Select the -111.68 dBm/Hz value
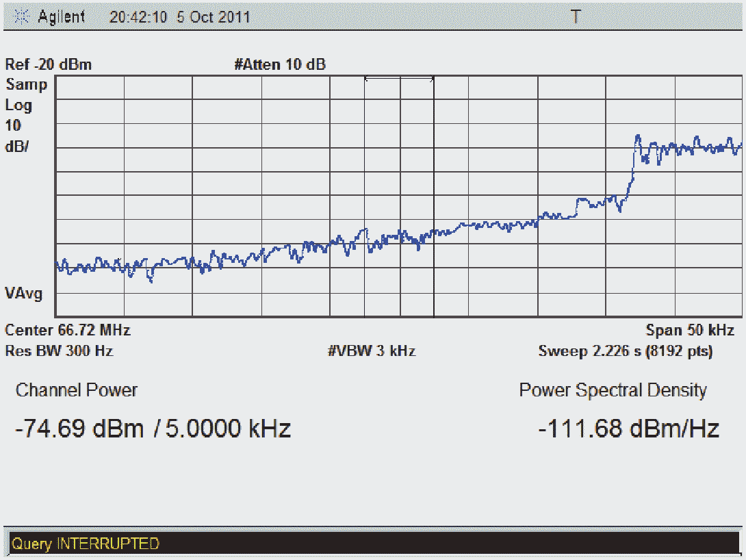 tap(628, 429)
